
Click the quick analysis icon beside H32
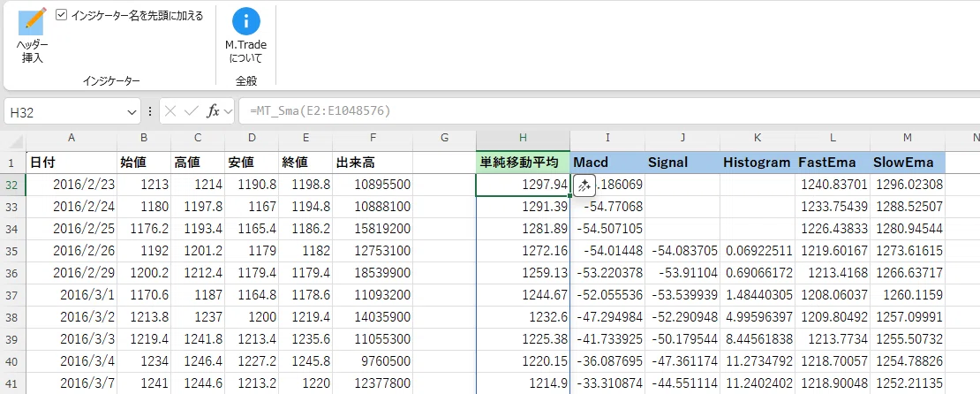pos(583,186)
